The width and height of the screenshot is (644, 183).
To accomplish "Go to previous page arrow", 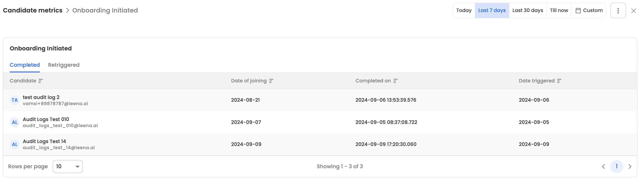I will click(604, 166).
